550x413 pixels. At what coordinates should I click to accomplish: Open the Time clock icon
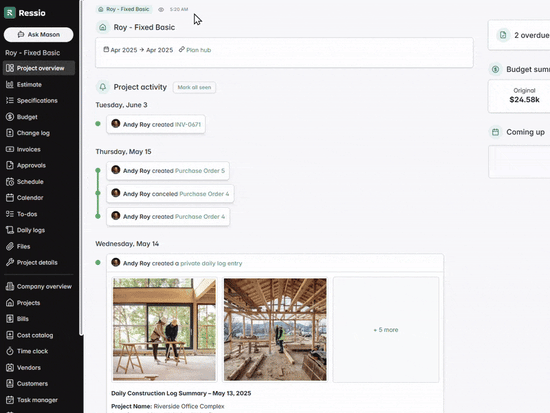pyautogui.click(x=10, y=351)
